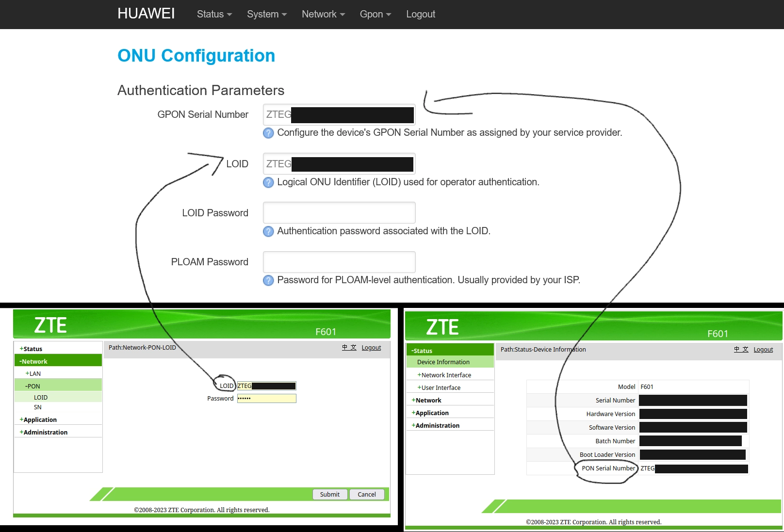784x532 pixels.
Task: Click the 'Authentication Parameters' section heading
Action: click(x=201, y=90)
